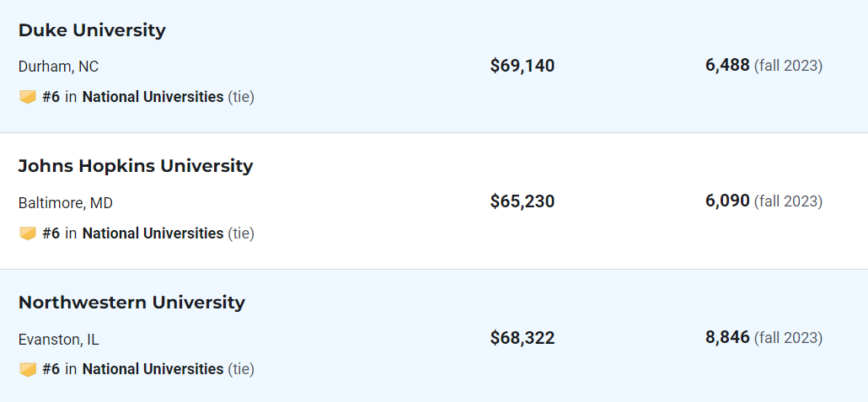868x402 pixels.
Task: Click the Baltimore, MD location text
Action: click(66, 203)
